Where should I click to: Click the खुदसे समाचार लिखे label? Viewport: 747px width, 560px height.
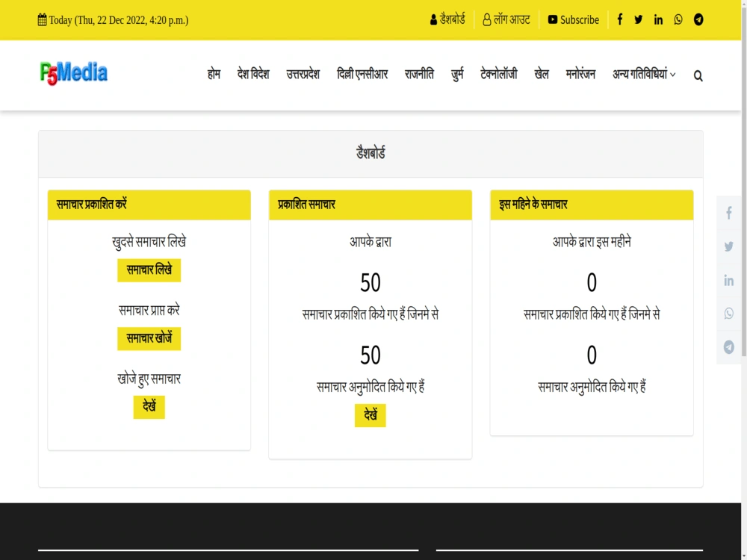(x=149, y=242)
